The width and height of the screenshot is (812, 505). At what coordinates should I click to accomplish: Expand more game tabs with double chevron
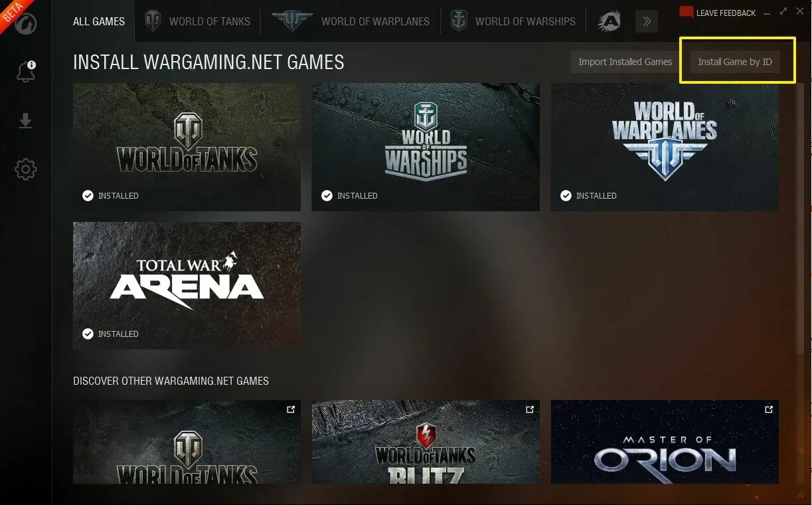point(647,21)
